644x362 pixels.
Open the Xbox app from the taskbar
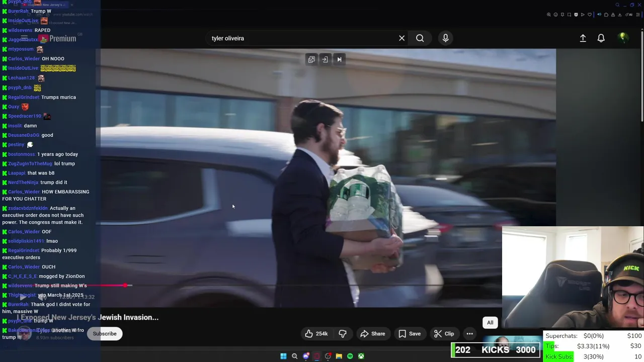pos(361,356)
